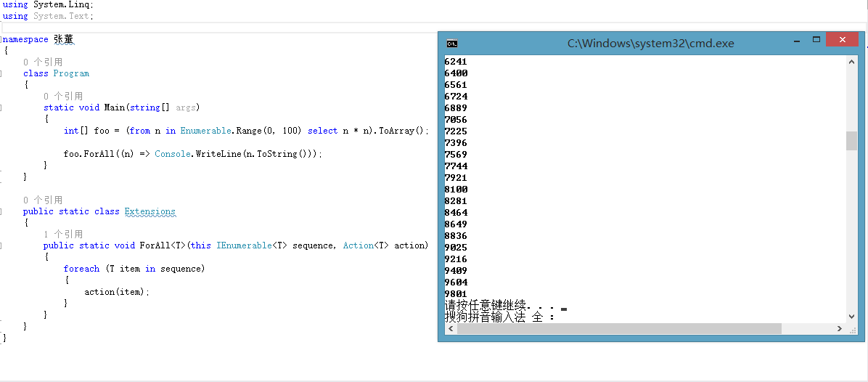Click console output line 8281
Viewport: 868px width, 382px height.
coord(456,201)
